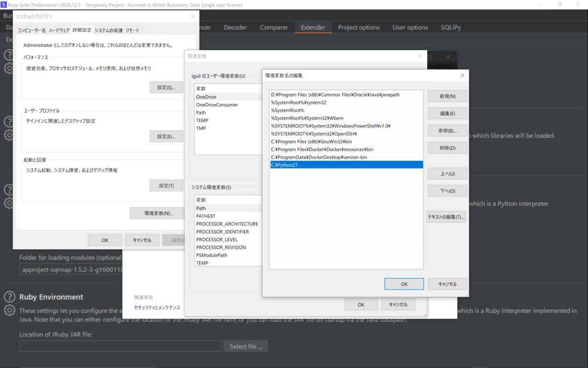The width and height of the screenshot is (588, 368).
Task: Click Select file ... for JRuby JAR
Action: [246, 346]
